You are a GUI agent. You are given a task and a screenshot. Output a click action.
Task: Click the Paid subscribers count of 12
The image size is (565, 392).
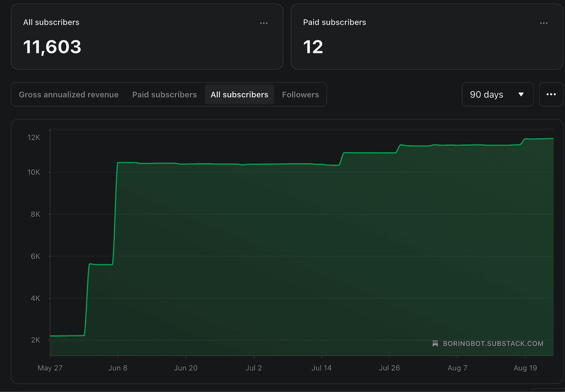313,47
